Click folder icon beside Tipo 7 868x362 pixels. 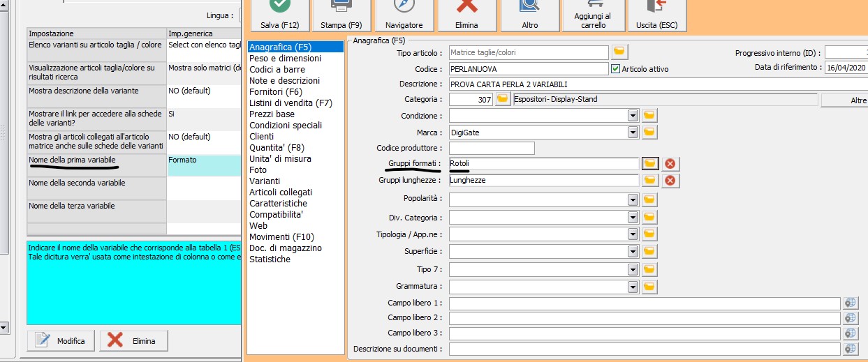pos(649,269)
